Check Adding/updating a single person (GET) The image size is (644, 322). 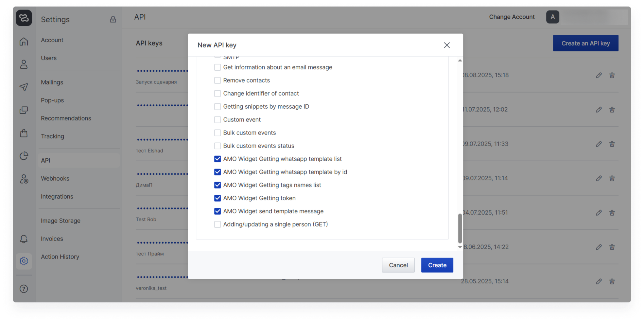pos(218,224)
